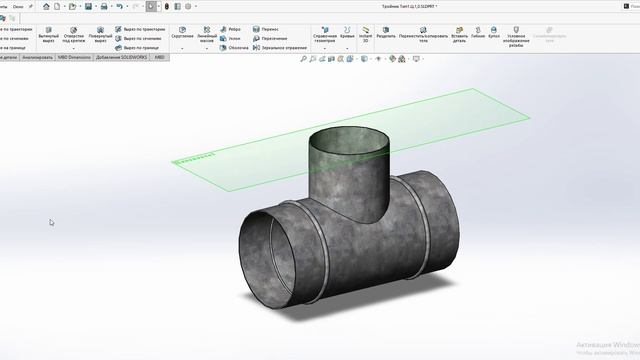Toggle Section View in heads-up toolbar
This screenshot has width=640, height=360.
point(331,59)
